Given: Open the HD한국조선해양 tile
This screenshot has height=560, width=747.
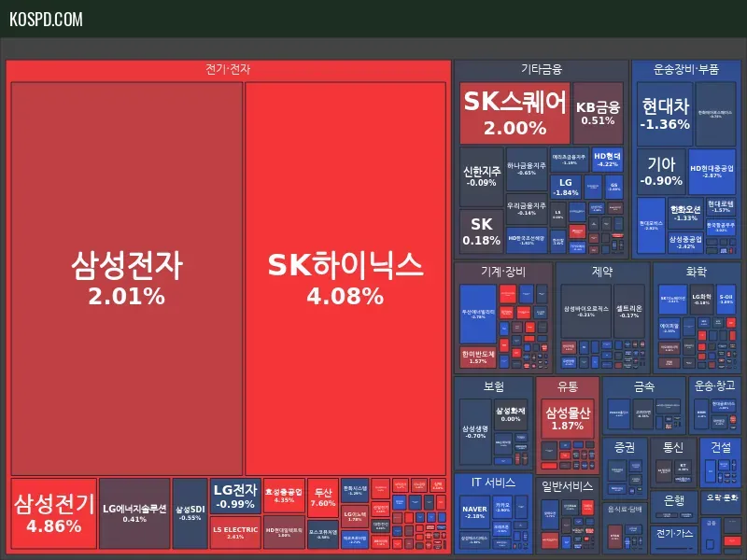Looking at the screenshot, I should click(527, 240).
